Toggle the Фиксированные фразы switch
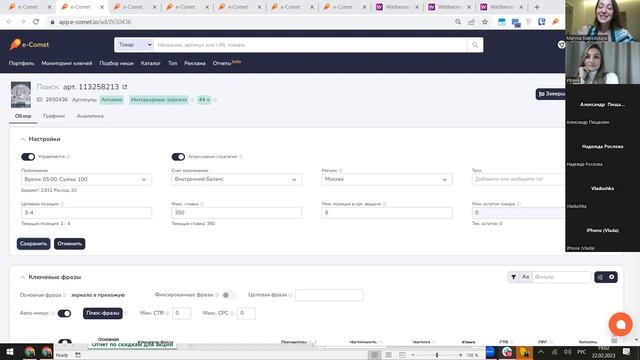Screen dimensions: 640x360 [x=228, y=295]
